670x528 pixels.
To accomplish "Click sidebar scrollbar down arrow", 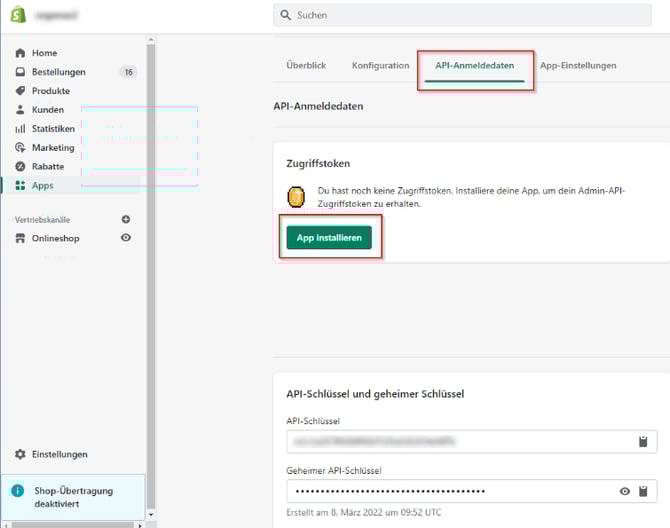I will (x=151, y=515).
